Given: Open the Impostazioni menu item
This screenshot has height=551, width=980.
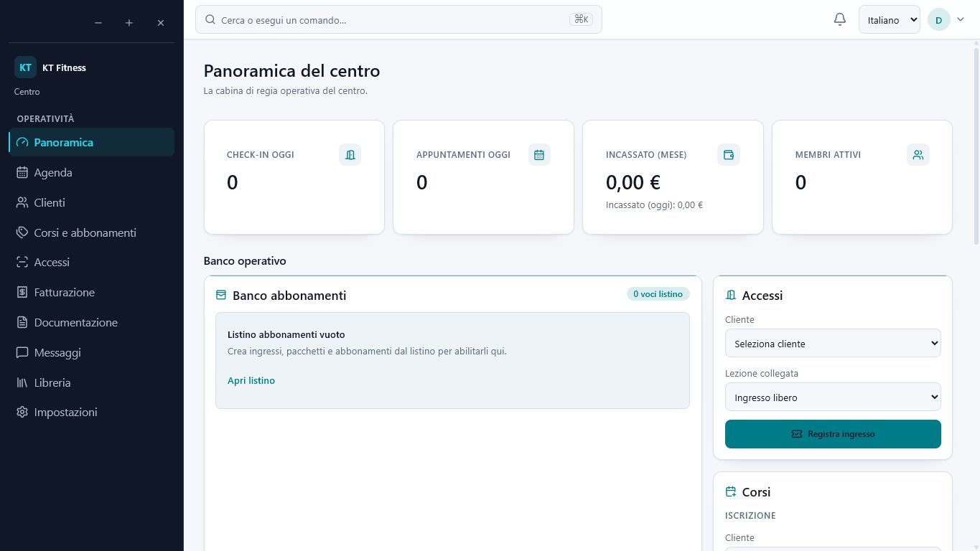Looking at the screenshot, I should point(92,412).
